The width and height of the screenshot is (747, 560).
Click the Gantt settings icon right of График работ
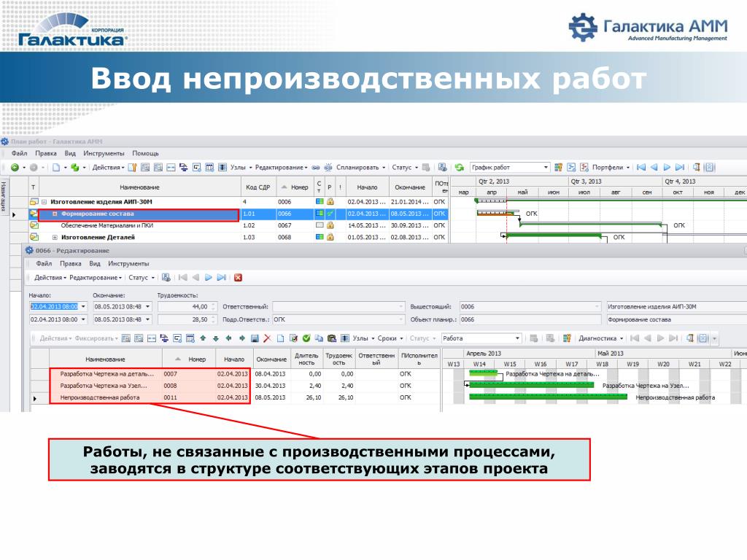click(558, 168)
